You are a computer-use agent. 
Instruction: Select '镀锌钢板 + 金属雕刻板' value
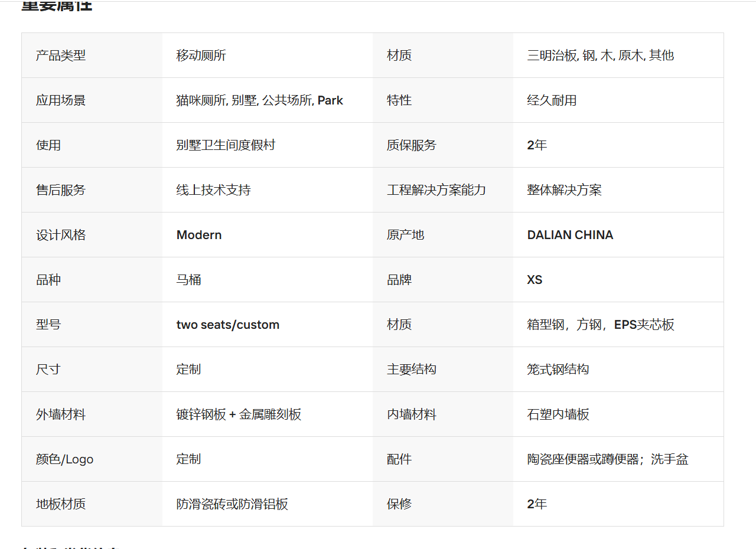point(239,414)
